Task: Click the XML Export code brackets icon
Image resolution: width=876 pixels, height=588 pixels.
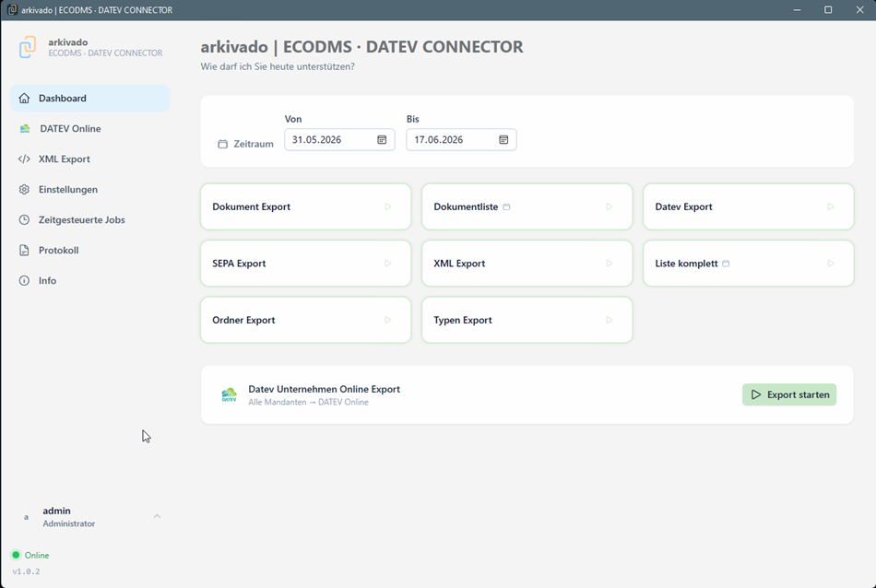Action: pyautogui.click(x=24, y=159)
